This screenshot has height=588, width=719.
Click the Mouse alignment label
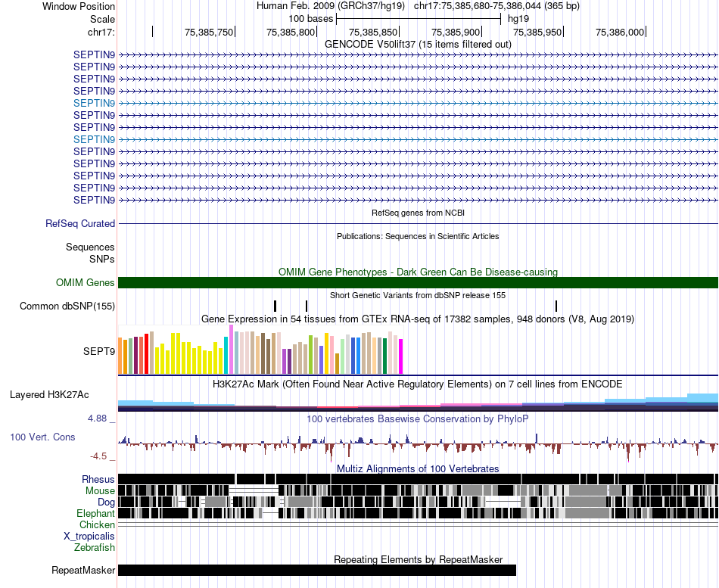[x=100, y=491]
